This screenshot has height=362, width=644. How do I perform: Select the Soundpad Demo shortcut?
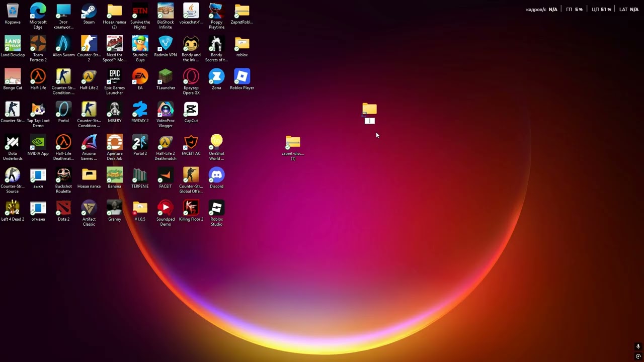[x=166, y=208]
